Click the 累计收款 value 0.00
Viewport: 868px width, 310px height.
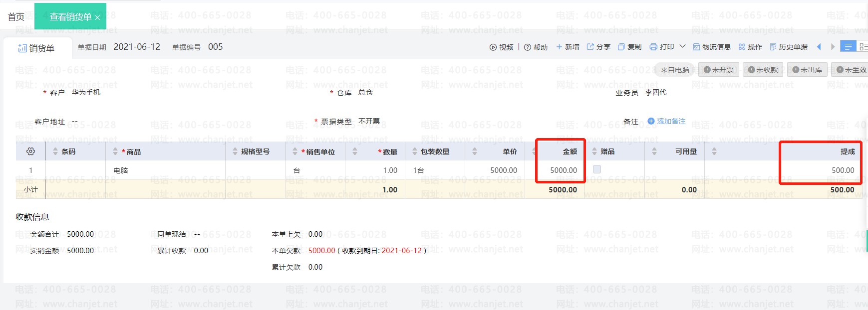[201, 250]
